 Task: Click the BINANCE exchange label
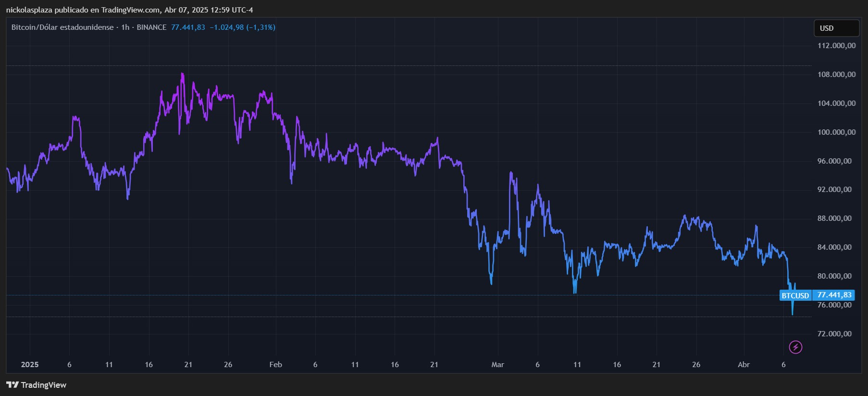(151, 27)
